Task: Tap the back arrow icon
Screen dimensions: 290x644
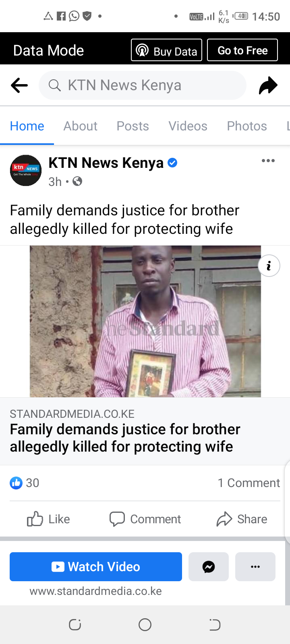Action: click(19, 85)
